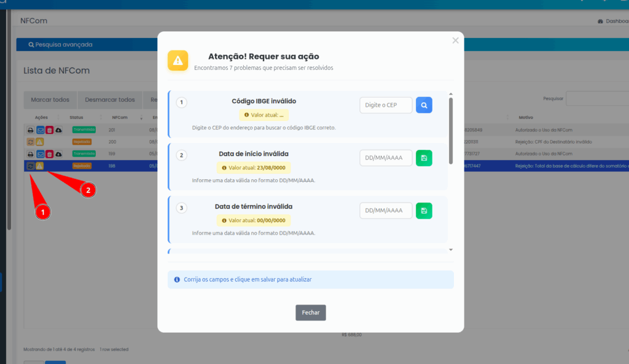Sort the table by the Status column
The height and width of the screenshot is (364, 629).
tap(77, 117)
